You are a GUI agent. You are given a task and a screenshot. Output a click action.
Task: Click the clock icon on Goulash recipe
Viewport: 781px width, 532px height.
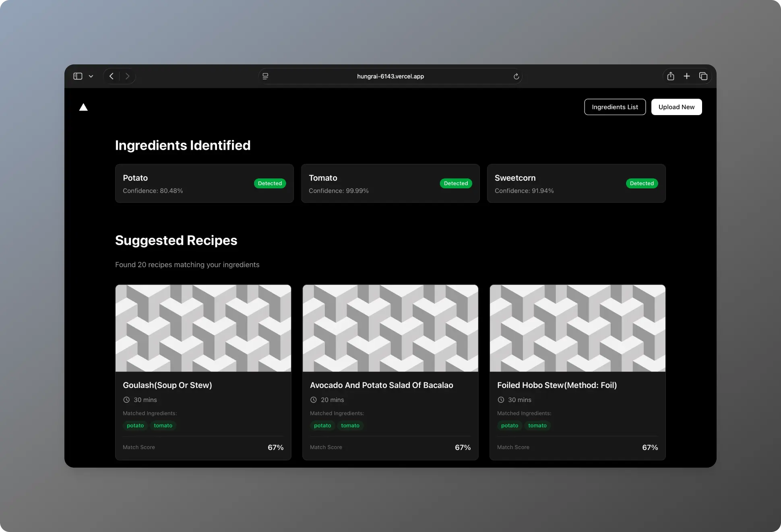tap(126, 400)
